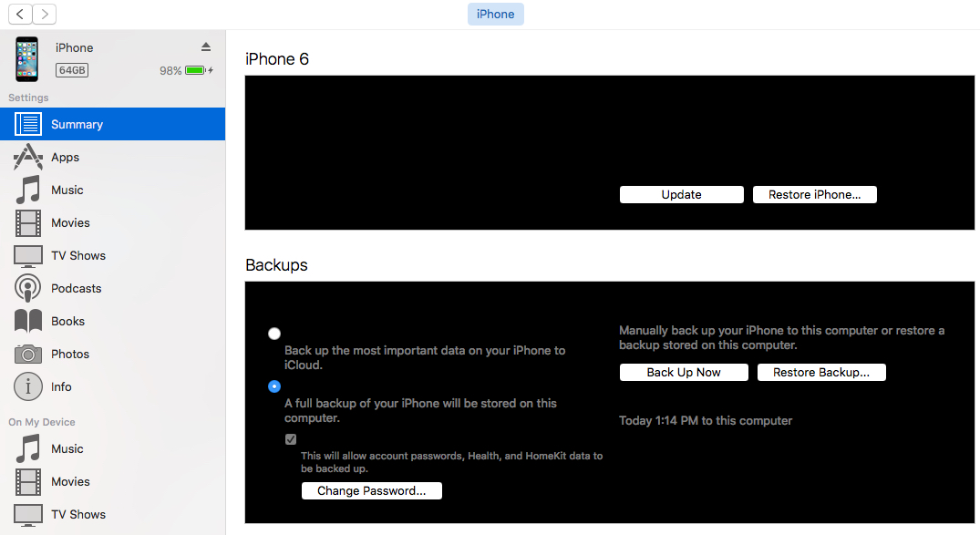
Task: Open the Photos section
Action: [112, 354]
